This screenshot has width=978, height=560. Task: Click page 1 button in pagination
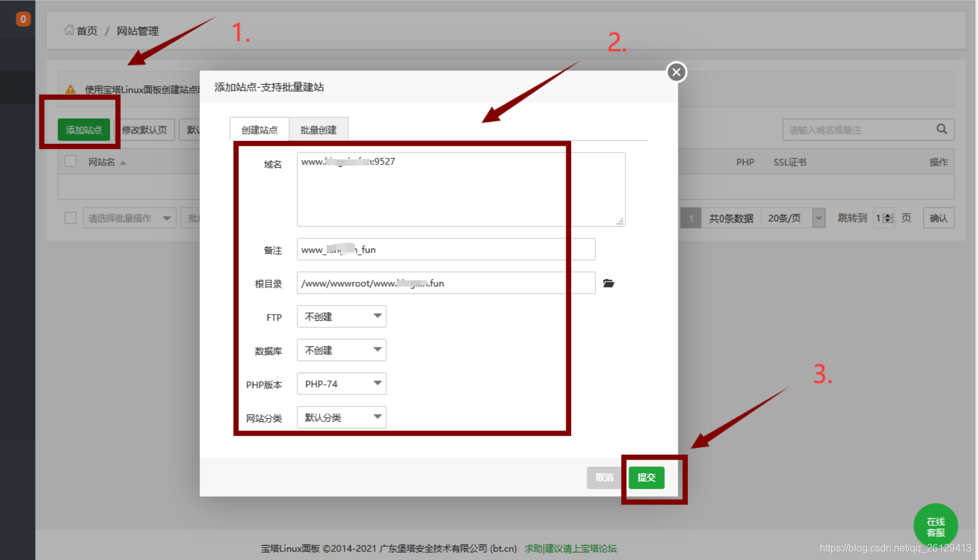point(691,218)
